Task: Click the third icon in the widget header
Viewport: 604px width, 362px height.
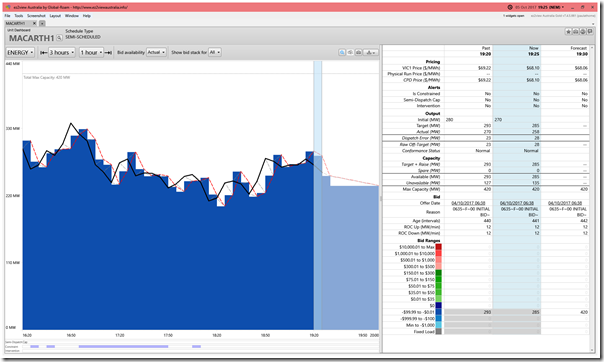Action: point(583,32)
